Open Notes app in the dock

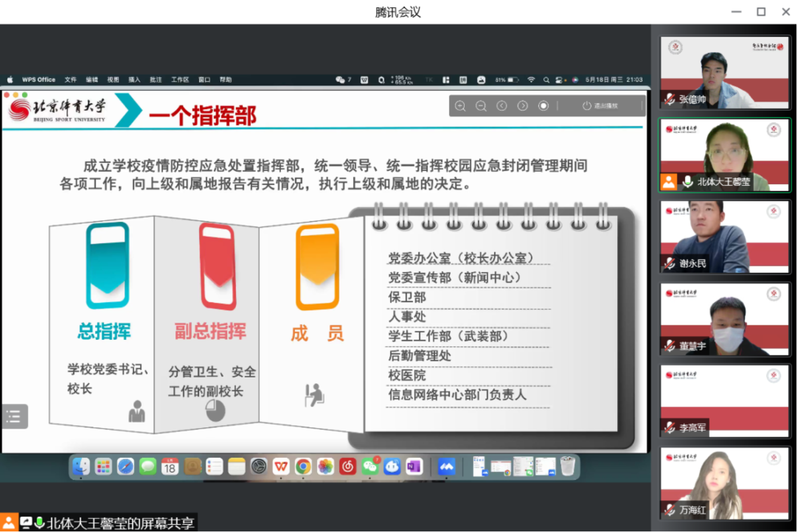[237, 466]
